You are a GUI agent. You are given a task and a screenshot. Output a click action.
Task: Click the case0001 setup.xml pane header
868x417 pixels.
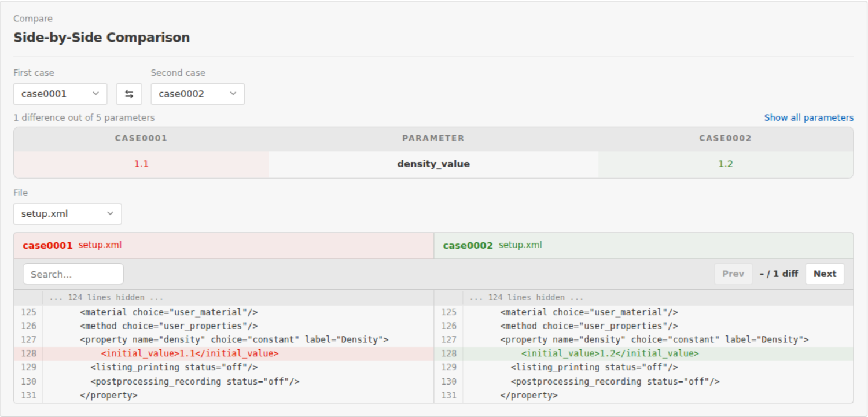[224, 245]
